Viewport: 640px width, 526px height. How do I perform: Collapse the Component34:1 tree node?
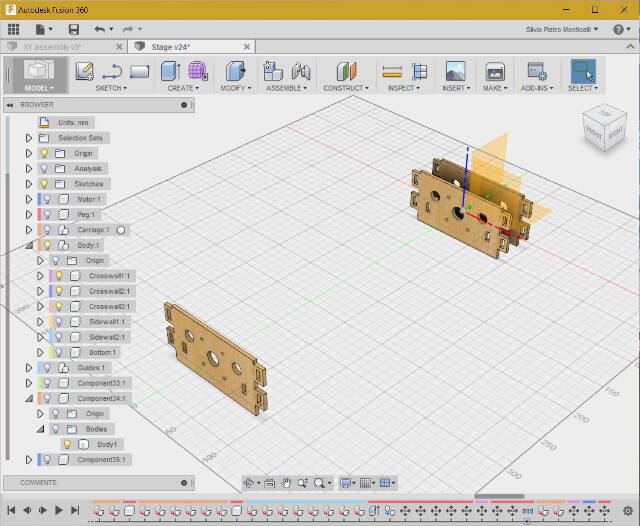coord(29,398)
